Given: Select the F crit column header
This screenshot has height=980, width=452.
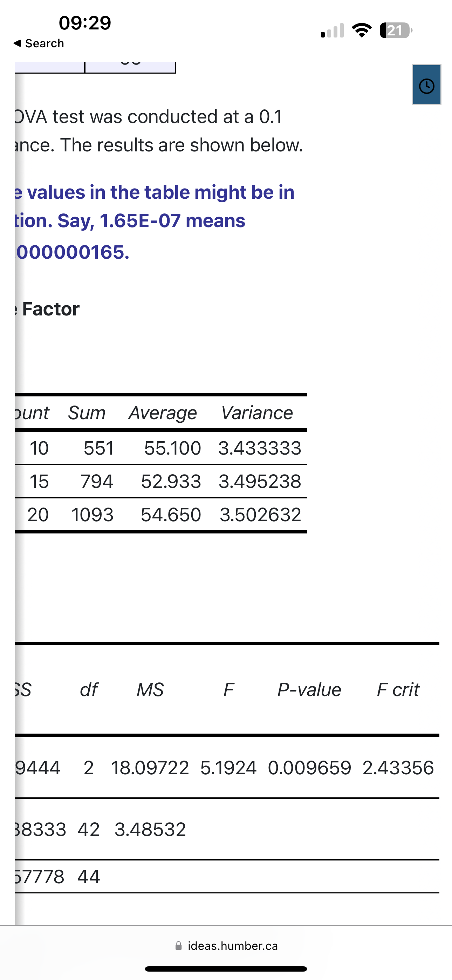Looking at the screenshot, I should (398, 690).
